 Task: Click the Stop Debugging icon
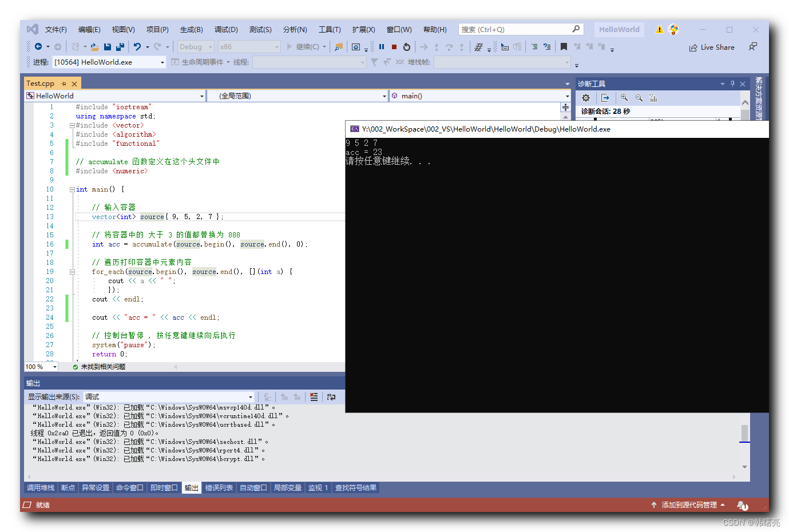394,47
